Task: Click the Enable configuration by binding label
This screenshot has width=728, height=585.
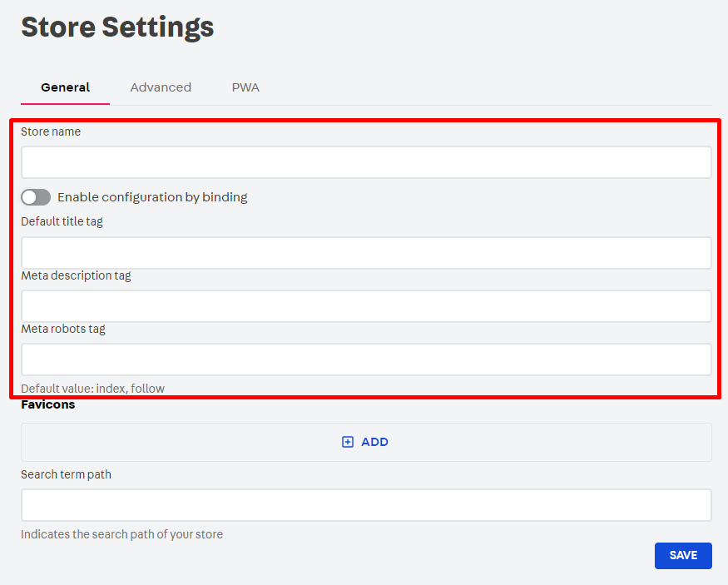Action: point(152,197)
